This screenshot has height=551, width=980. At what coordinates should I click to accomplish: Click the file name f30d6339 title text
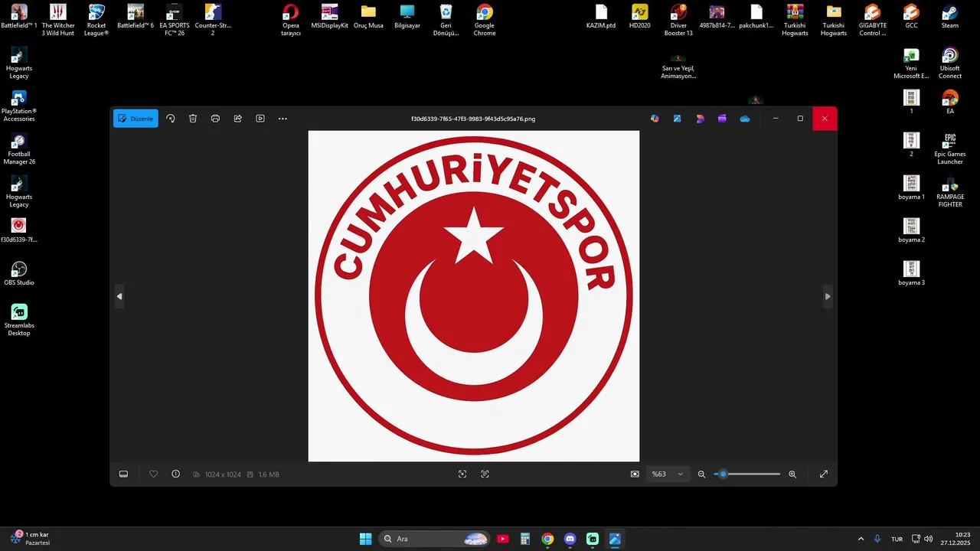(473, 119)
